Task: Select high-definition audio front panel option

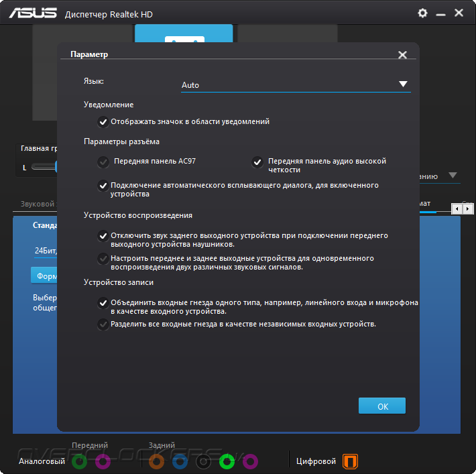Action: coord(257,162)
